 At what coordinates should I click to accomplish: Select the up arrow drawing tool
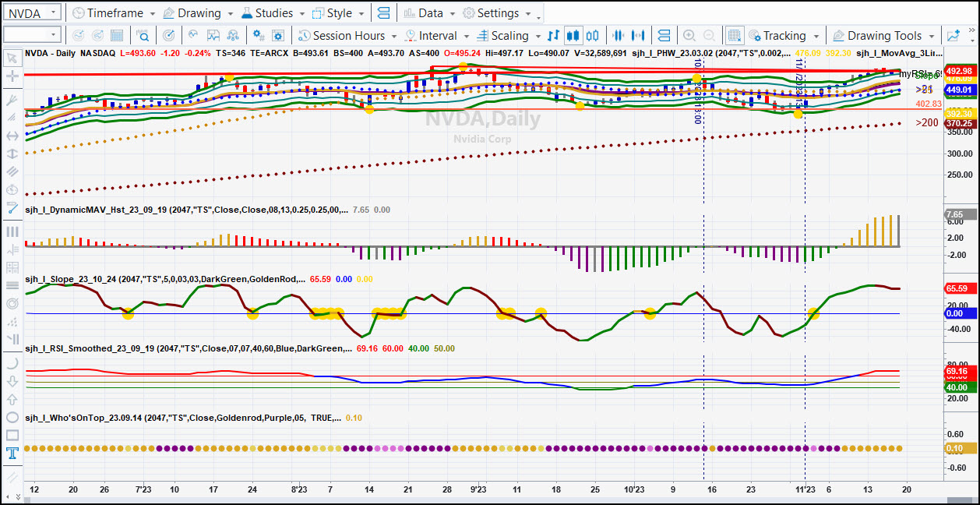point(12,399)
